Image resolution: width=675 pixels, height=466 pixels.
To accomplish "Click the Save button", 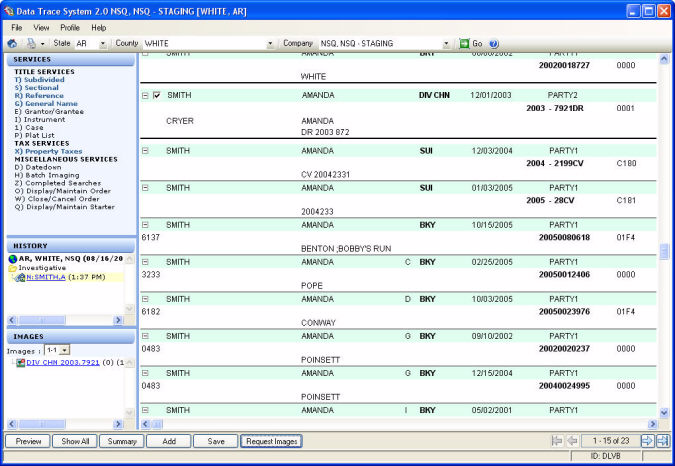I will pyautogui.click(x=216, y=441).
